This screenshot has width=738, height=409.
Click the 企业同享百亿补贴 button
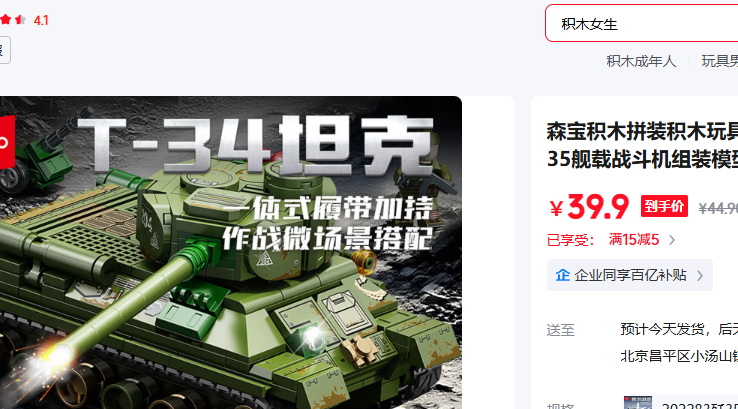coord(630,275)
